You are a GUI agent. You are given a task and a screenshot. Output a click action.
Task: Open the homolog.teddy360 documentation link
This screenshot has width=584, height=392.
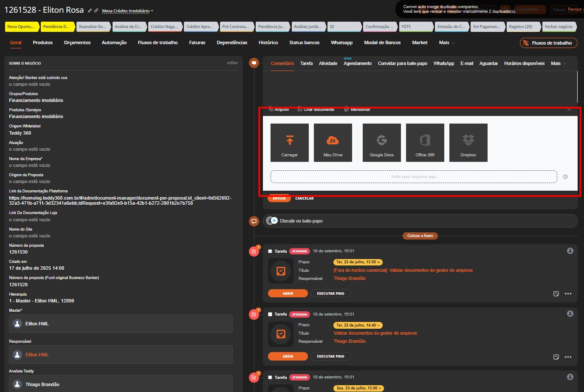pyautogui.click(x=120, y=200)
